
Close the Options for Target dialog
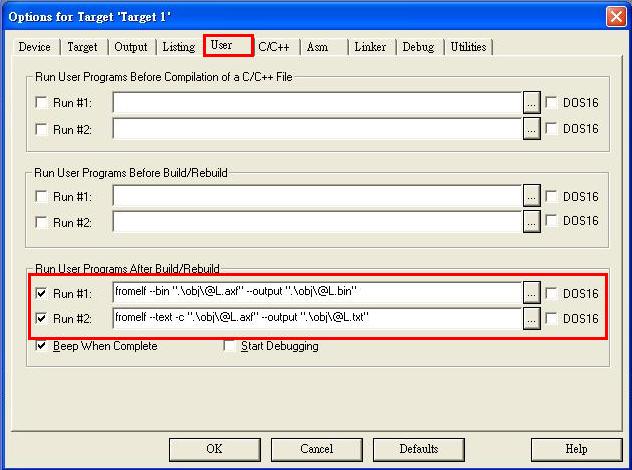(x=616, y=17)
